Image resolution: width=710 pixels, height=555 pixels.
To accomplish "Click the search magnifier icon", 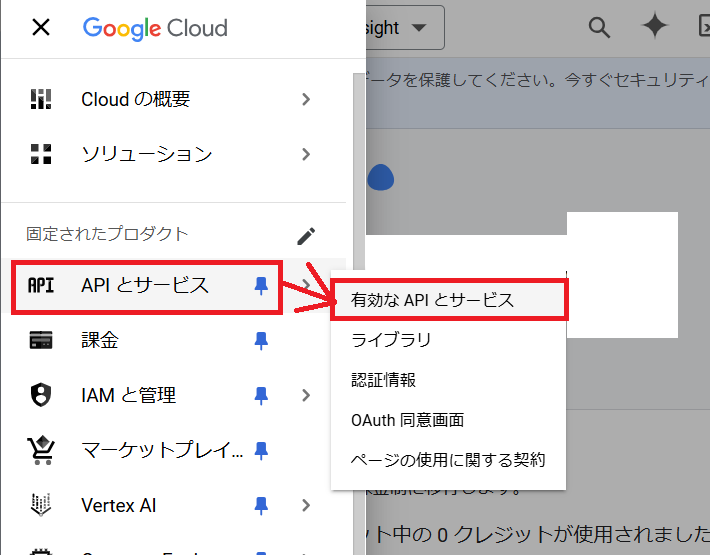I will pyautogui.click(x=599, y=27).
